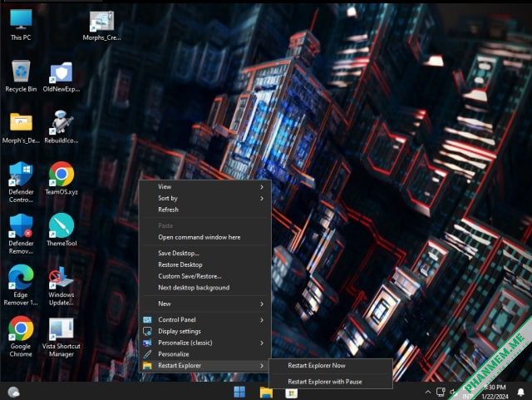Open the This PC desktop icon
This screenshot has height=400, width=532.
[x=21, y=25]
